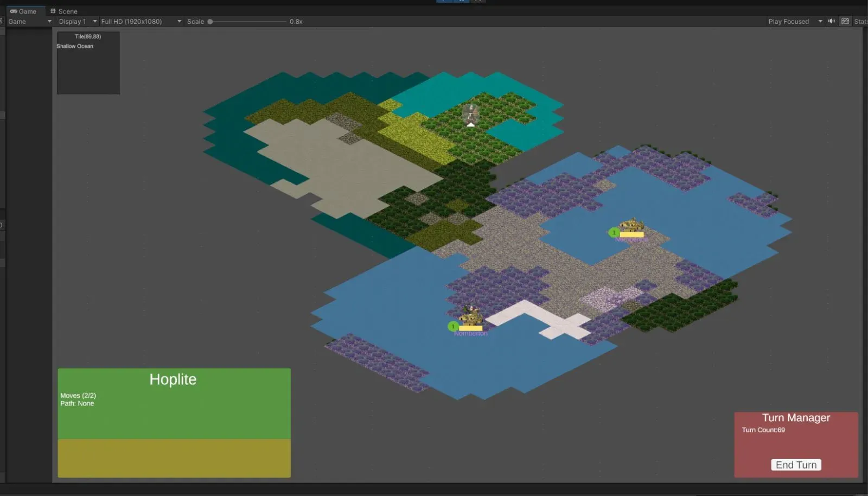The image size is (868, 496).
Task: Select the Hoplite unit on the forest island
Action: (470, 115)
